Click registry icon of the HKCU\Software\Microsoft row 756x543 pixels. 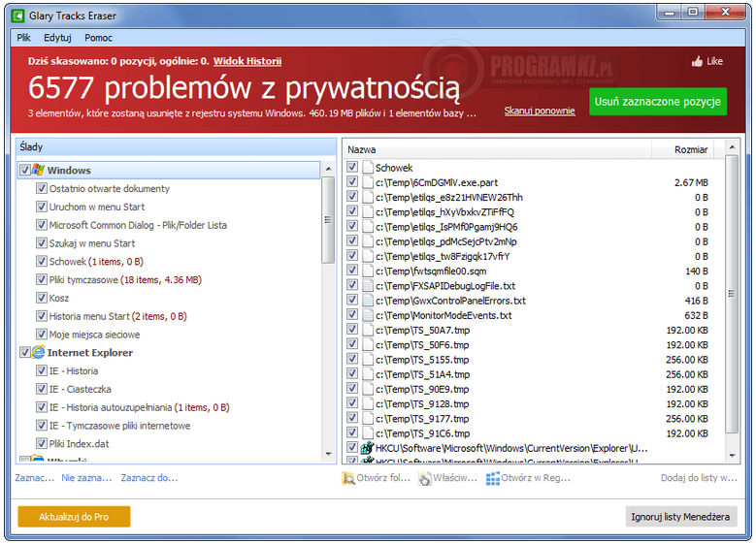click(x=368, y=448)
